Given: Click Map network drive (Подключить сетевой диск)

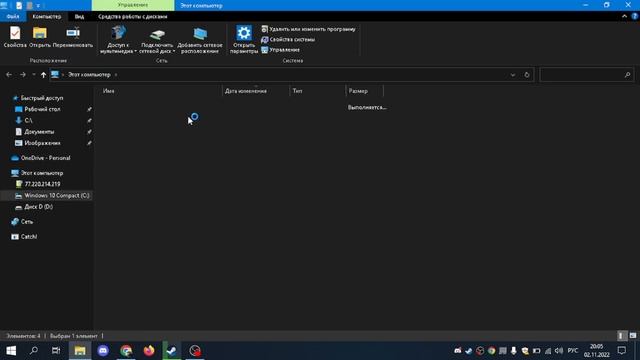Looking at the screenshot, I should [x=157, y=40].
